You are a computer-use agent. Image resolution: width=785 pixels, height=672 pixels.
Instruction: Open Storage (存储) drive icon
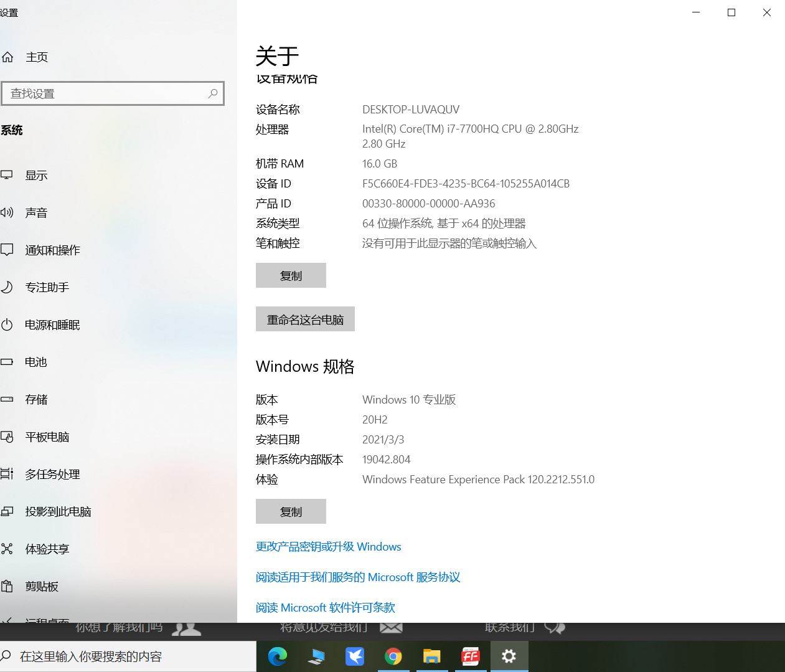coord(7,399)
